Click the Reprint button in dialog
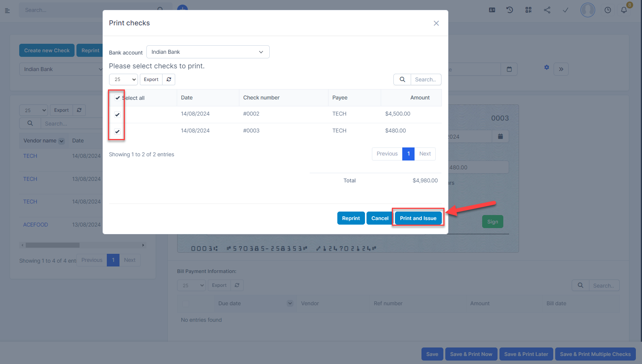 [351, 218]
